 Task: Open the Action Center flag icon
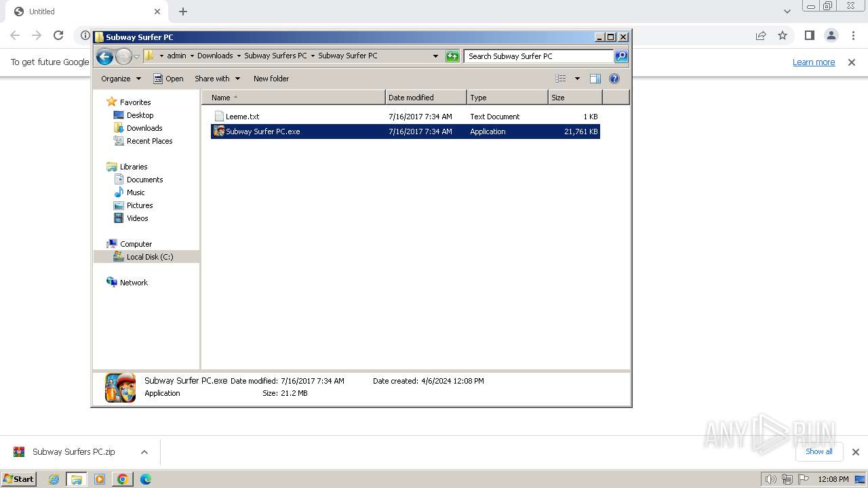pos(804,479)
